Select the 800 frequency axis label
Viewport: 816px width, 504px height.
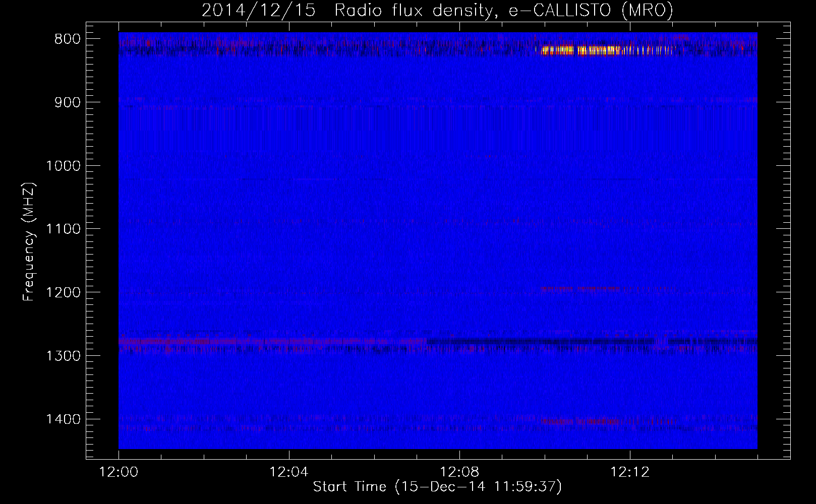click(x=67, y=39)
